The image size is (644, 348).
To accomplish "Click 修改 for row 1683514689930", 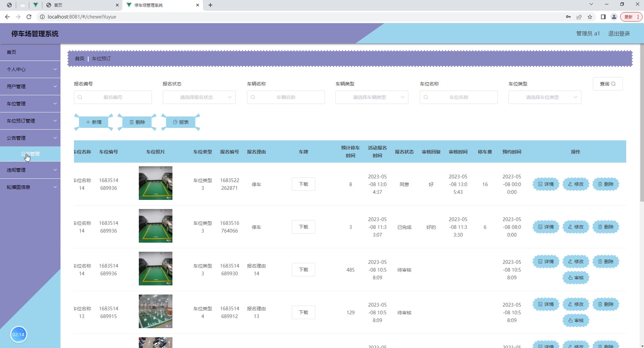I will click(x=576, y=262).
